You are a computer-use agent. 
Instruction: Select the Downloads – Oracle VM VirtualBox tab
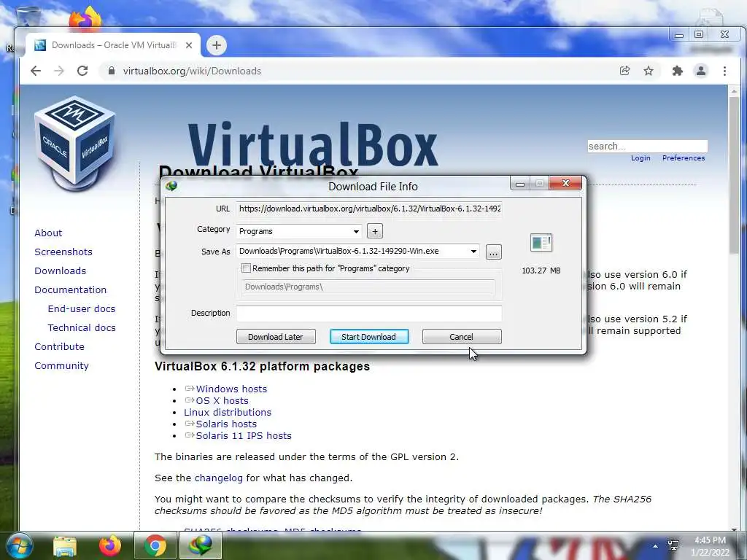[x=113, y=45]
